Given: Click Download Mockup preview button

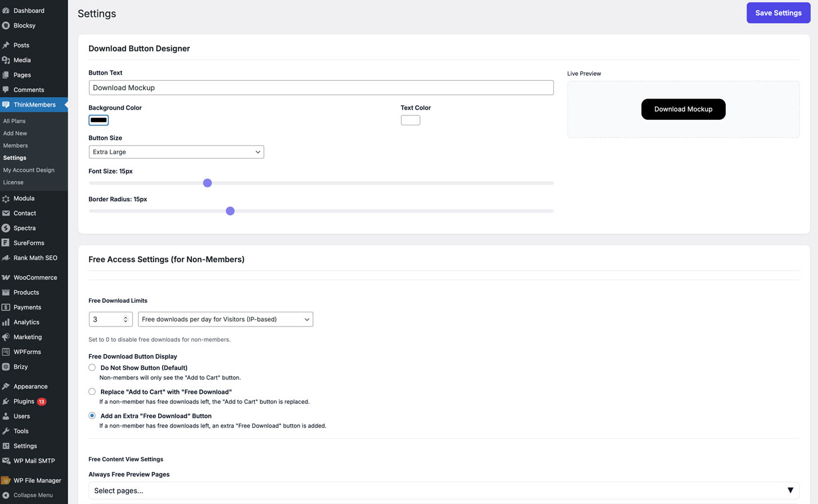Looking at the screenshot, I should [x=683, y=109].
